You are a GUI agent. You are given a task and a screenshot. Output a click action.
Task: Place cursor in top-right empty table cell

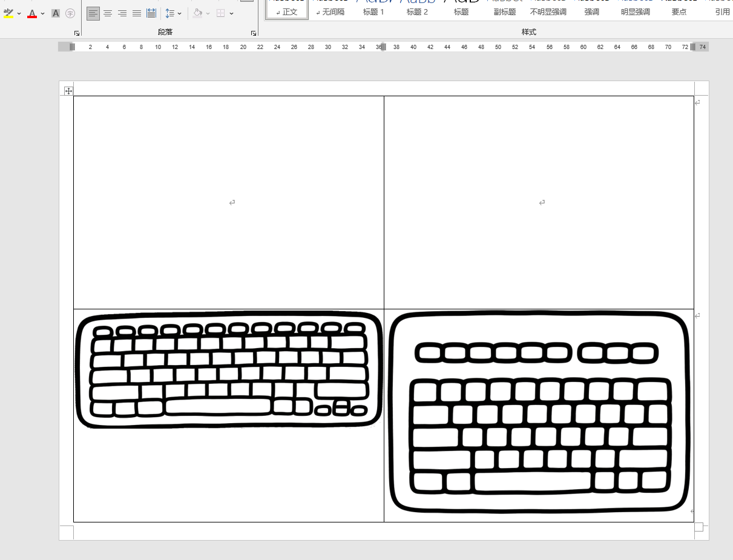[x=539, y=202]
